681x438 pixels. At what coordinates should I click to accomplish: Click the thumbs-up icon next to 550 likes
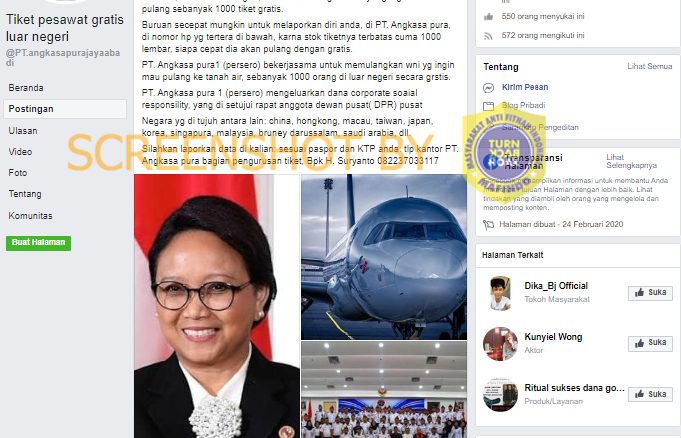coord(489,17)
